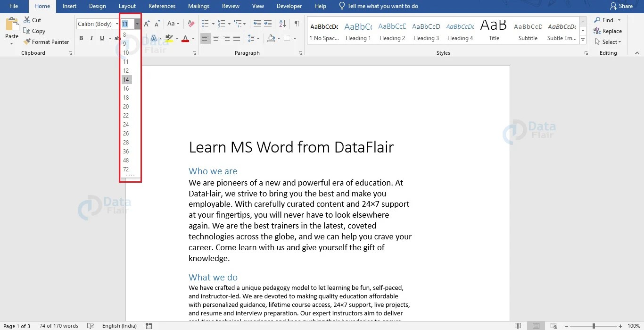The width and height of the screenshot is (644, 330).
Task: Open the Mailings tab
Action: coord(198,6)
